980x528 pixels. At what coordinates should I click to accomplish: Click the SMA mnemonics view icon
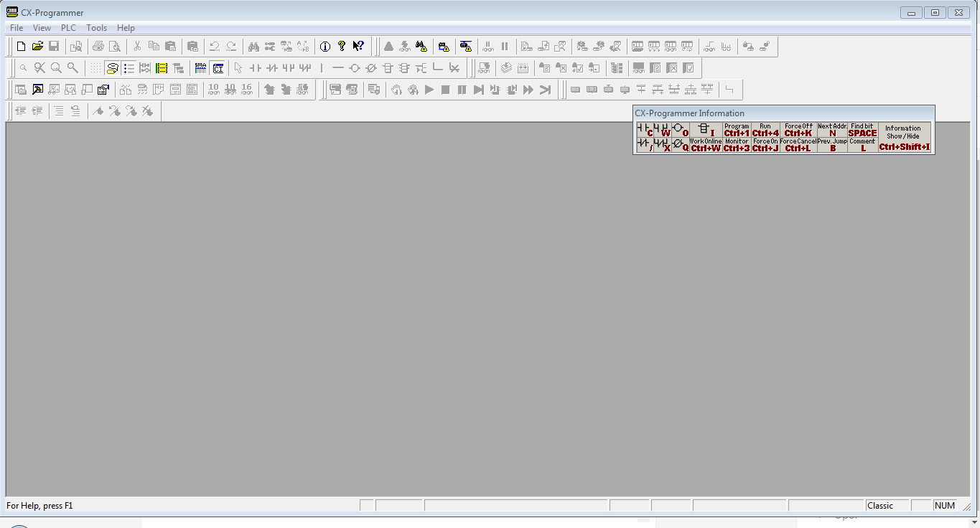click(200, 68)
